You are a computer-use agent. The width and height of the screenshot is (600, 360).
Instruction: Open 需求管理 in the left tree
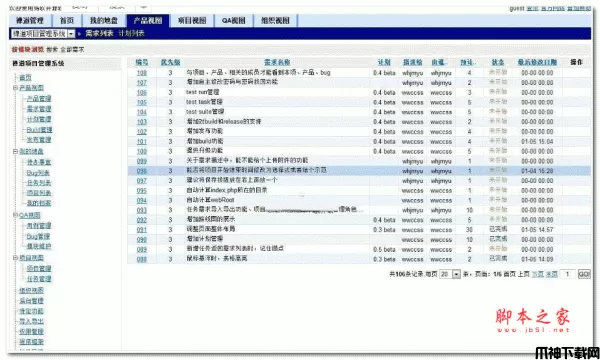point(39,109)
